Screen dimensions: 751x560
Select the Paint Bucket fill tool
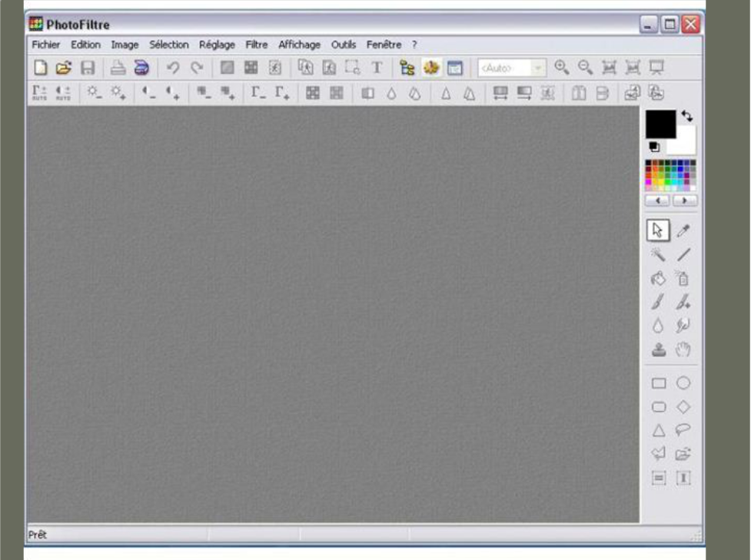[x=658, y=278]
